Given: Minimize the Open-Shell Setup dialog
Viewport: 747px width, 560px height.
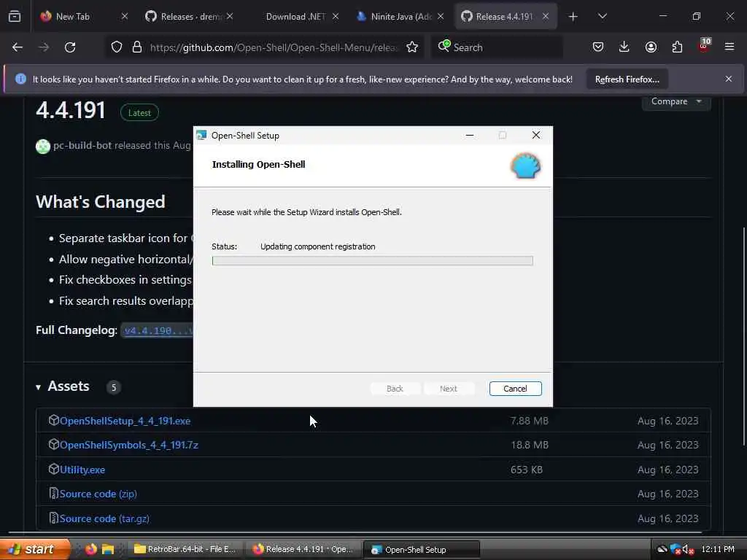Looking at the screenshot, I should [470, 135].
